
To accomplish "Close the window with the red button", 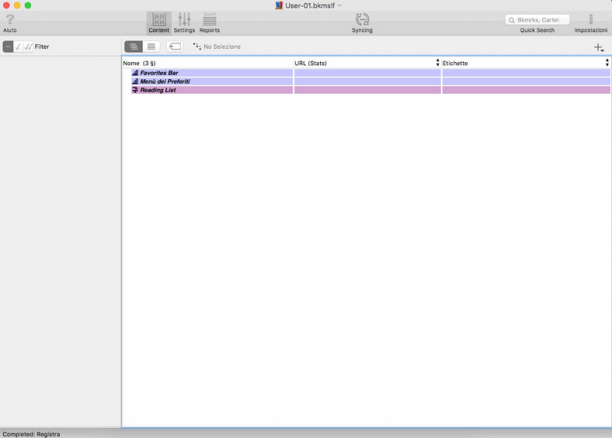I will point(6,5).
